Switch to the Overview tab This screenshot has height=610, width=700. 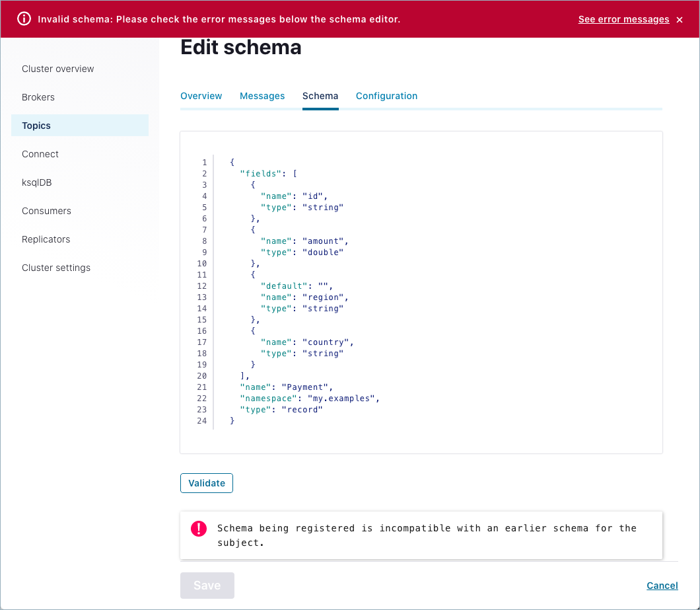tap(201, 96)
